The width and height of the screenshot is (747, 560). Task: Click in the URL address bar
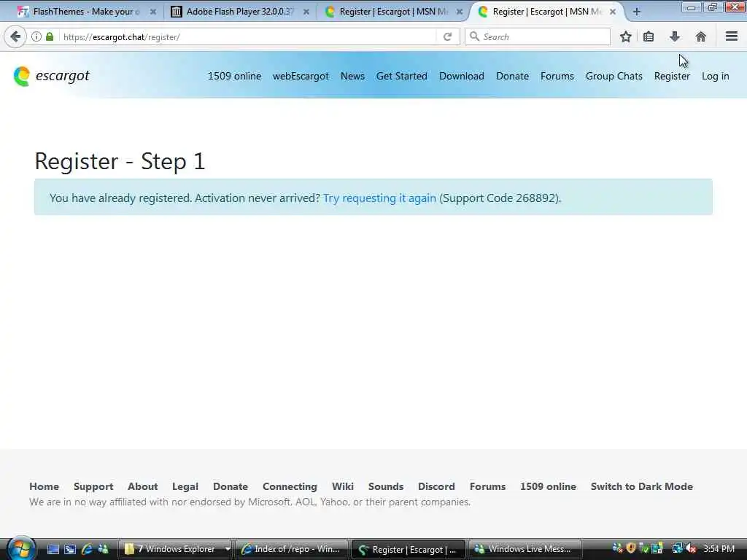[x=248, y=36]
